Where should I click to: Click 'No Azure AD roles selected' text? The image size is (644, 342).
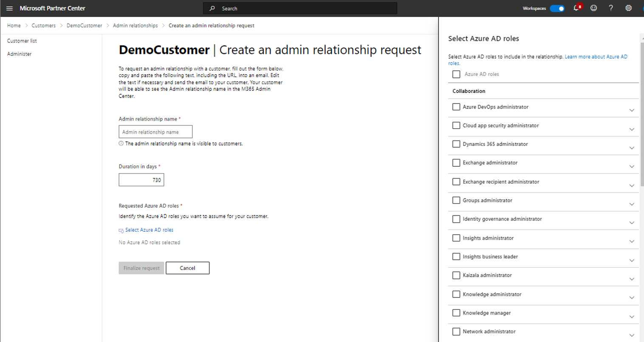(x=150, y=243)
